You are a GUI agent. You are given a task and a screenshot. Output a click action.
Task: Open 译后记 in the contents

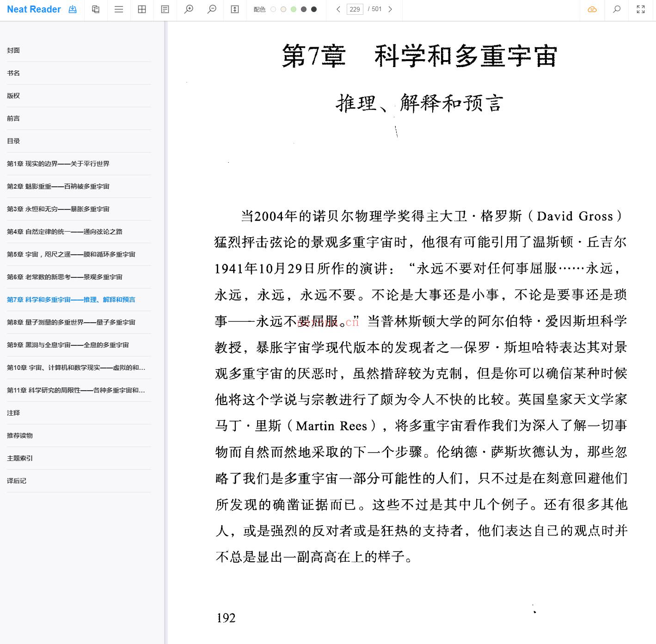pos(79,481)
